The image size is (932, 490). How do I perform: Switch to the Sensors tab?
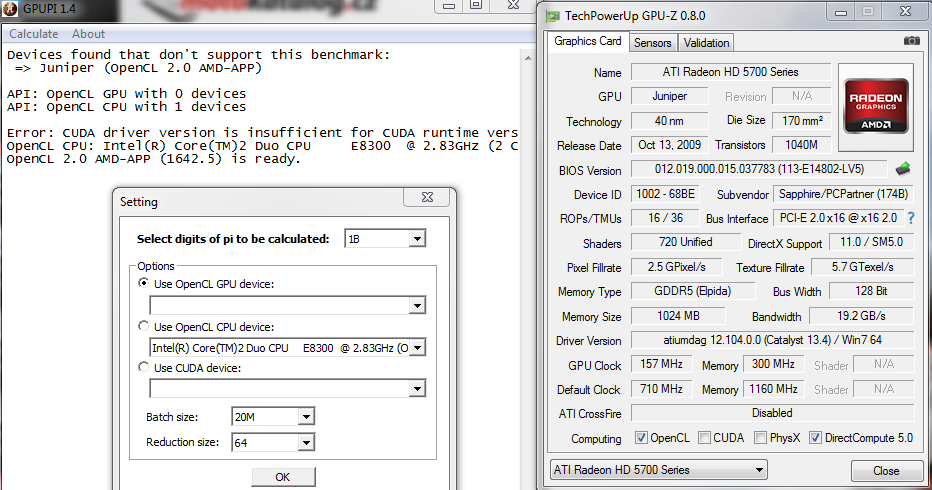pos(652,43)
